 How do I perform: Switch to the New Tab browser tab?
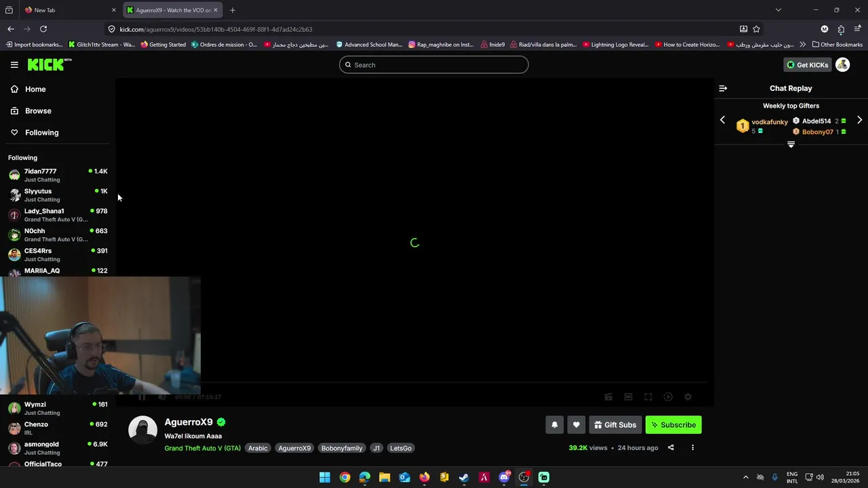[69, 10]
